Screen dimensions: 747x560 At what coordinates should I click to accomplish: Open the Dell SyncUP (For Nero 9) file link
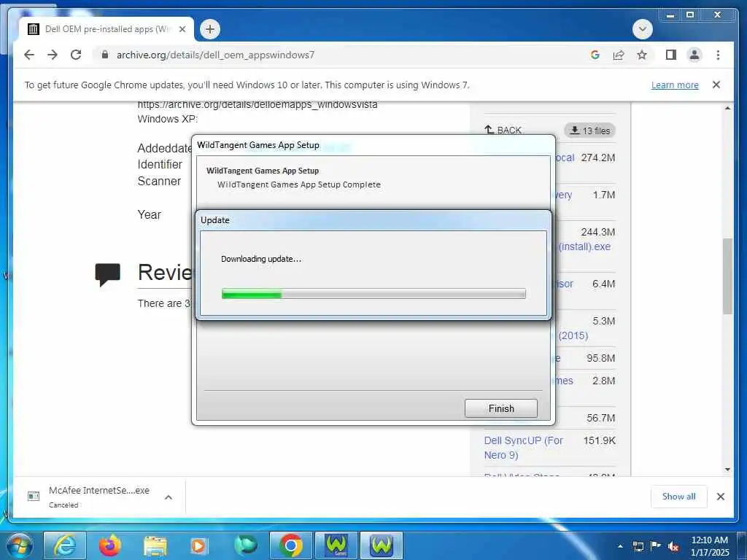point(523,448)
